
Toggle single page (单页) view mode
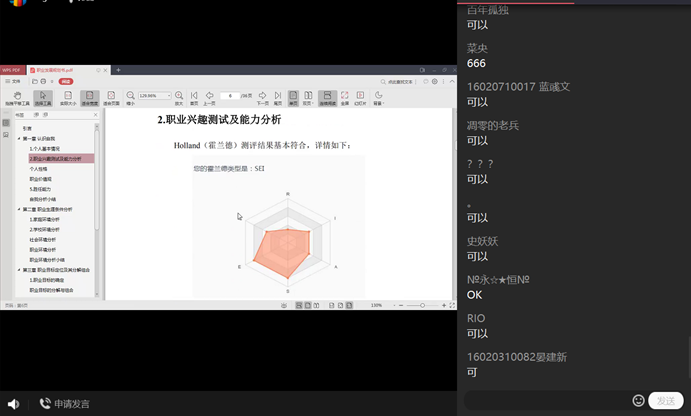click(x=293, y=97)
